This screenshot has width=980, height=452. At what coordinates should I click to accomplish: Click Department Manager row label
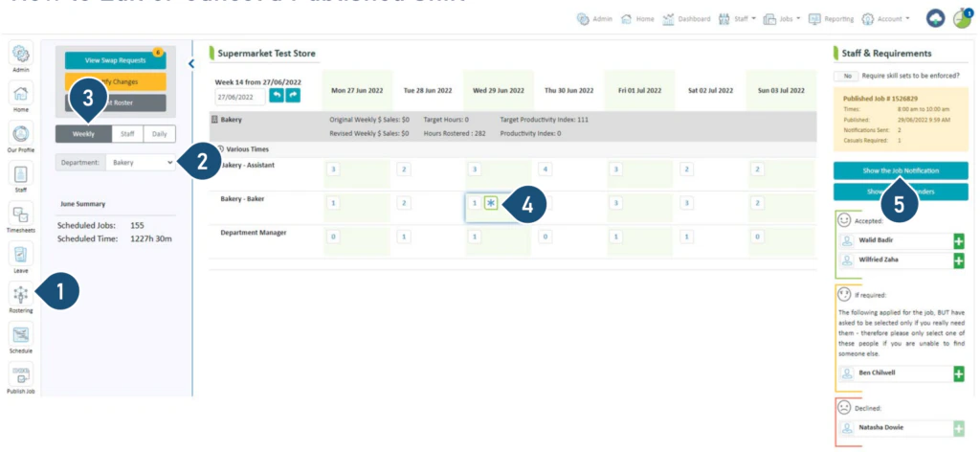[253, 233]
